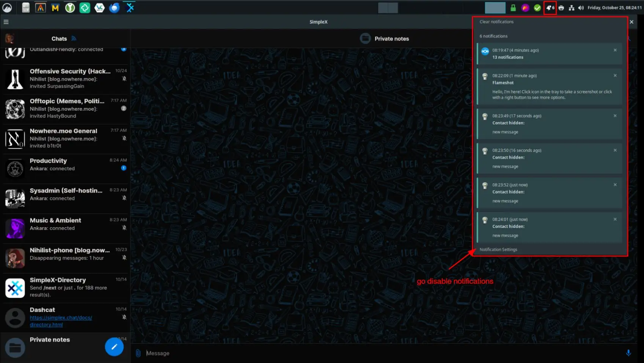
Task: Click the green lock tray icon
Action: pos(513,8)
